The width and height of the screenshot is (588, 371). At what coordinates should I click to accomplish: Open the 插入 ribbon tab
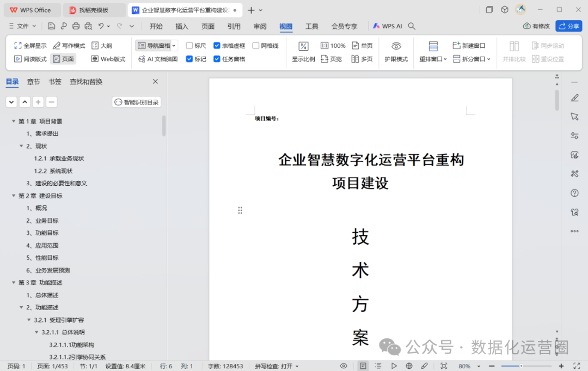coord(182,26)
